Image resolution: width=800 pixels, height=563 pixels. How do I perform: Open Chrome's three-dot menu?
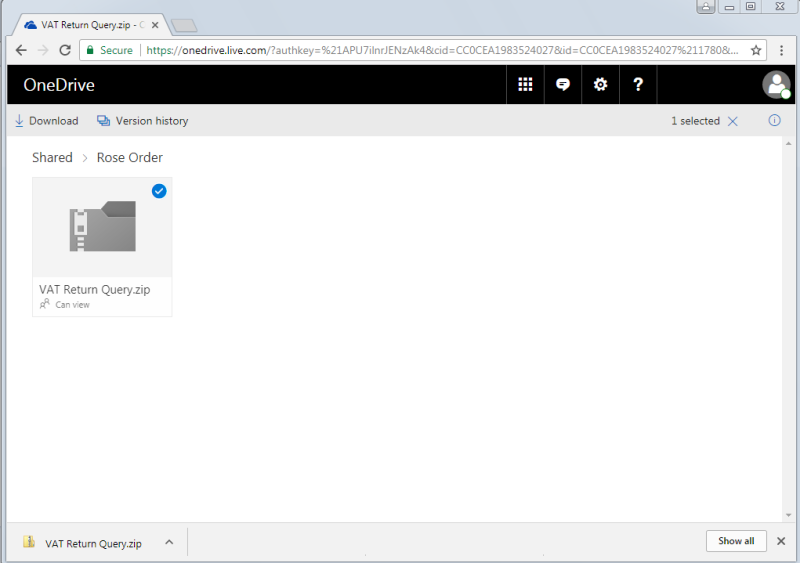[x=782, y=50]
